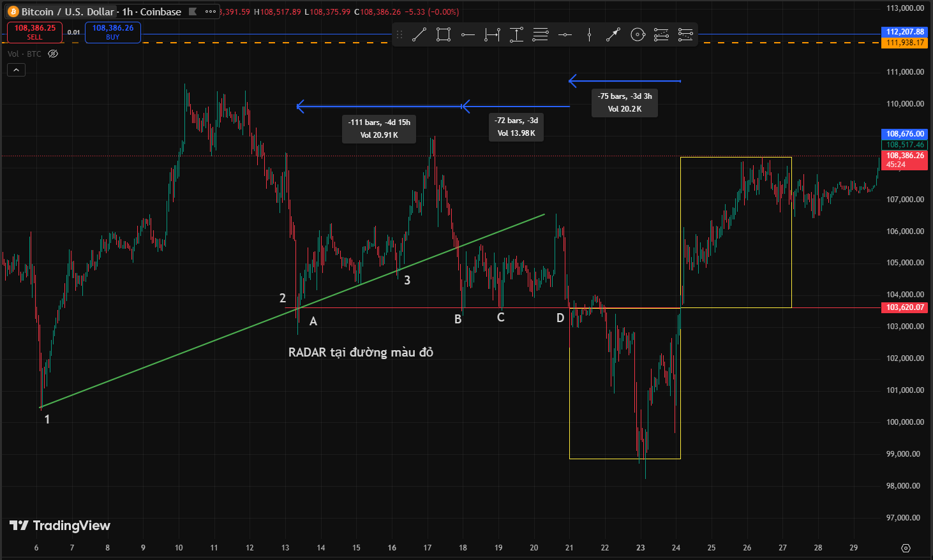Toggle visibility of Vol BTC indicator

tap(53, 54)
